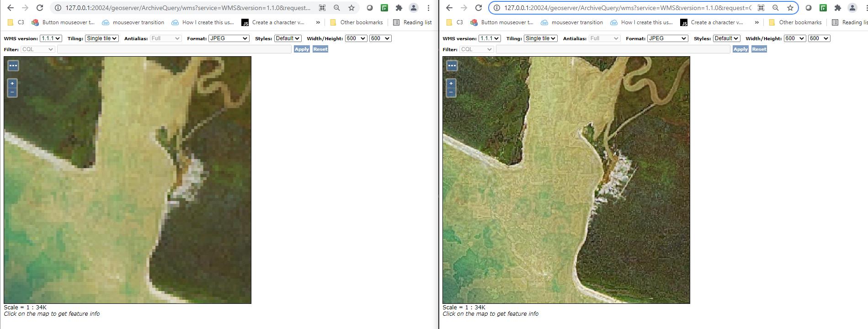Zoom out with minus on right map
Viewport: 868px width, 329px height.
(x=451, y=92)
